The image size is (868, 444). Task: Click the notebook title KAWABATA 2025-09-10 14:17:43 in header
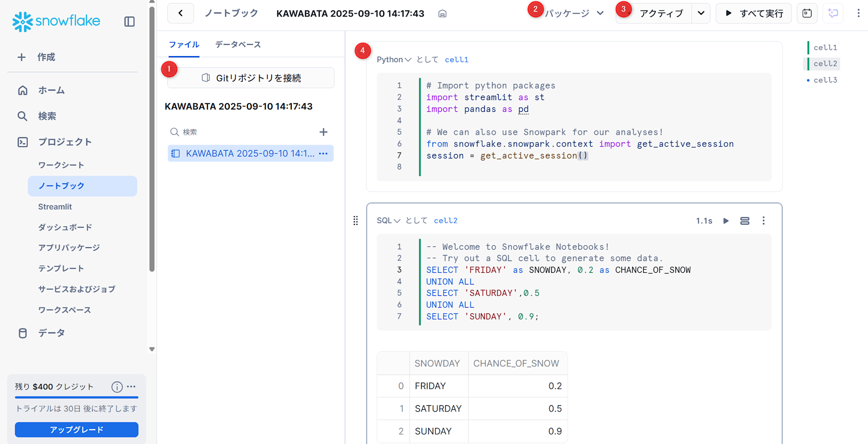350,13
